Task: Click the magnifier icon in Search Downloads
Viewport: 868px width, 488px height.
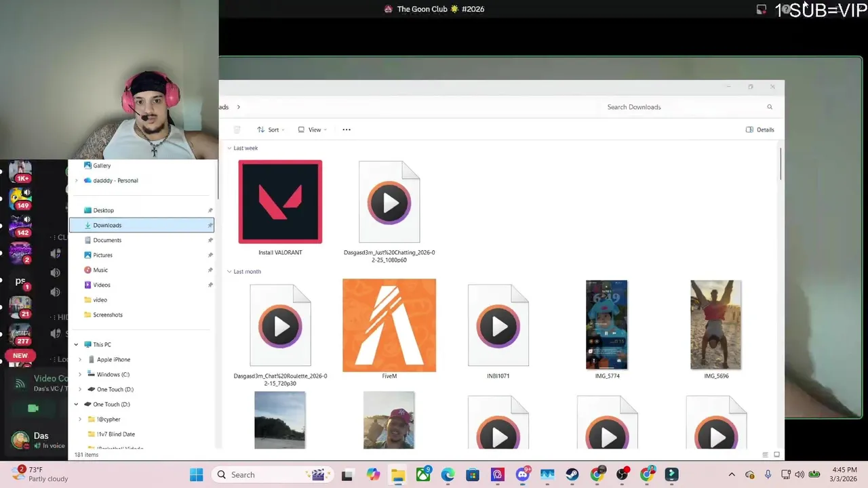Action: tap(770, 107)
